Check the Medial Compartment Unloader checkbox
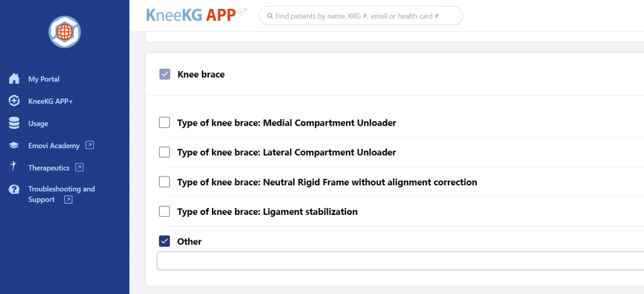This screenshot has width=644, height=294. pos(164,122)
